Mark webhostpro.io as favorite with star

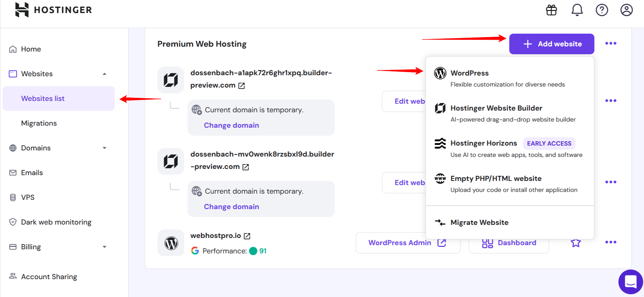click(x=575, y=243)
